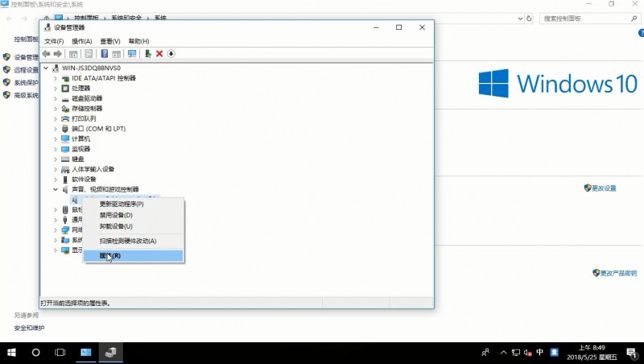Viewport: 644px width, 364px height.
Task: Select the 打印队列 printer queue icon
Action: click(x=65, y=118)
